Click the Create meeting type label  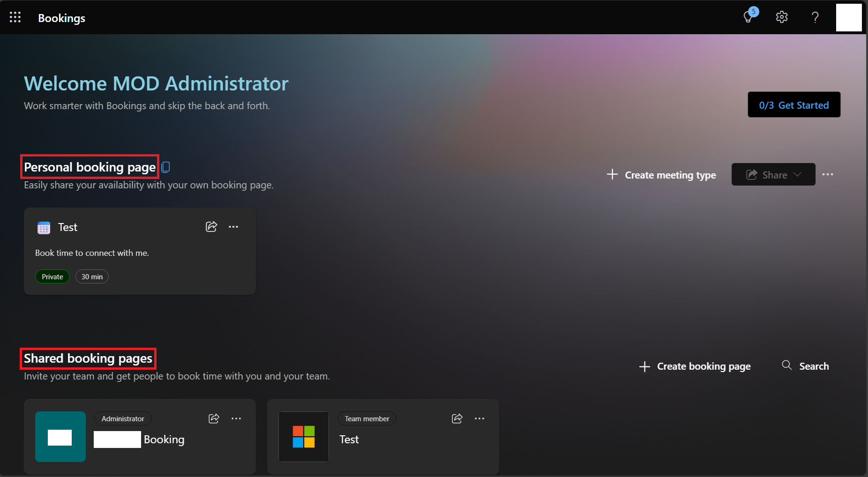click(670, 175)
